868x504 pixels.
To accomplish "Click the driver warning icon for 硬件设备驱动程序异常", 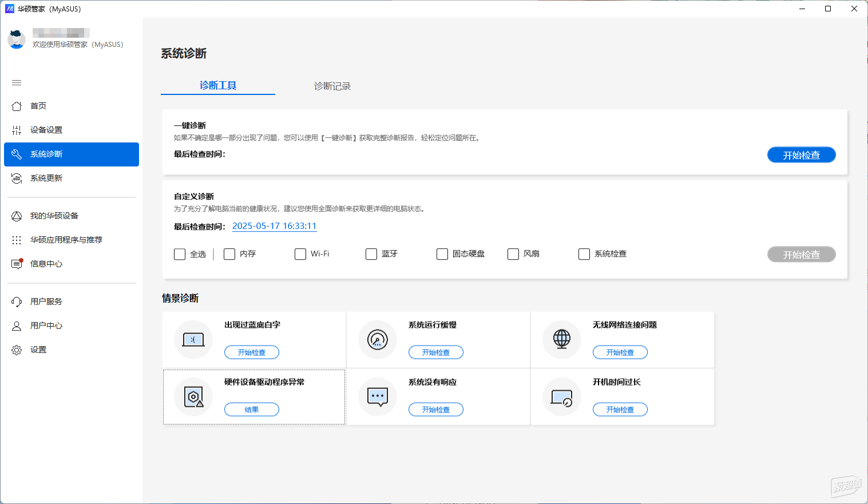I will coord(194,396).
